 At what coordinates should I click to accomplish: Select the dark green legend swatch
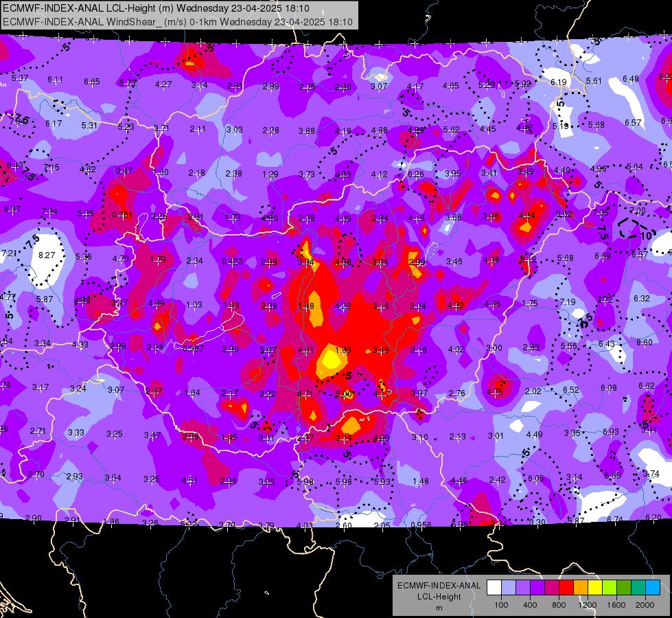pos(623,588)
